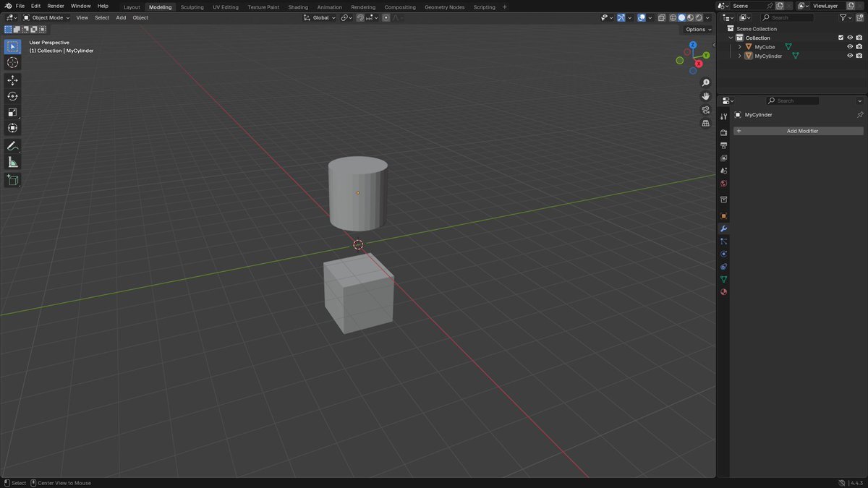Disable MyCylinder render camera icon
The height and width of the screenshot is (488, 868).
pyautogui.click(x=859, y=56)
